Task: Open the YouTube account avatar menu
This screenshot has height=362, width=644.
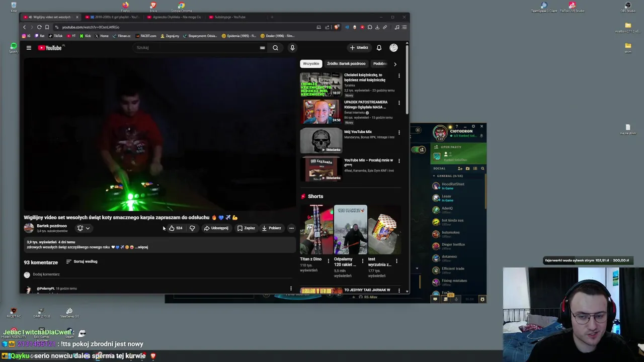Action: [x=393, y=48]
